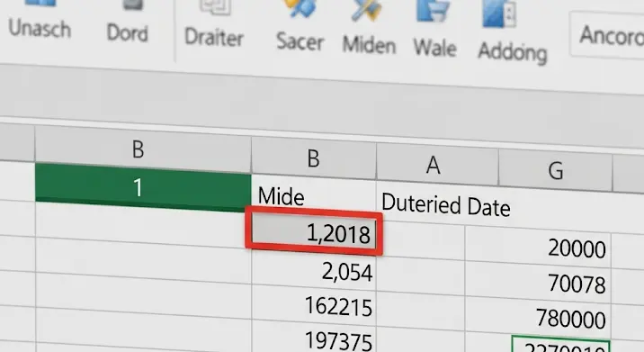Select column header A
Image resolution: width=644 pixels, height=352 pixels.
point(437,166)
